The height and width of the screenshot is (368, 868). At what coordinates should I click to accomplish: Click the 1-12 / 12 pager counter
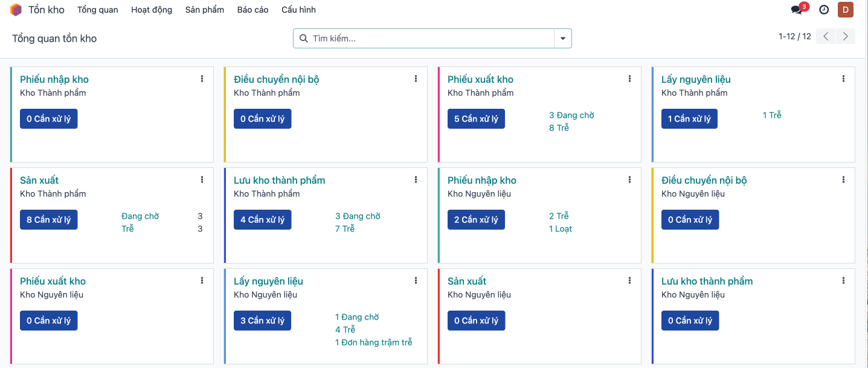pyautogui.click(x=795, y=36)
